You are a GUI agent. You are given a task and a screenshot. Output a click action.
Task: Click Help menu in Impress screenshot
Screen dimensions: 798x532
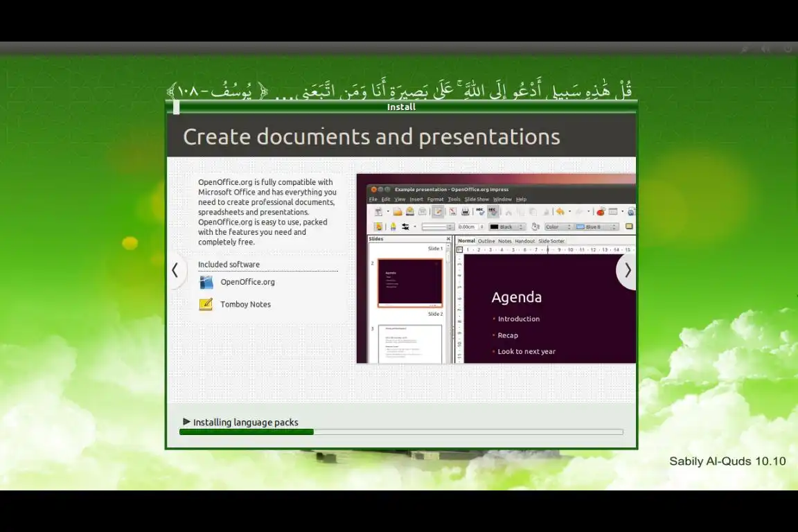pos(521,199)
